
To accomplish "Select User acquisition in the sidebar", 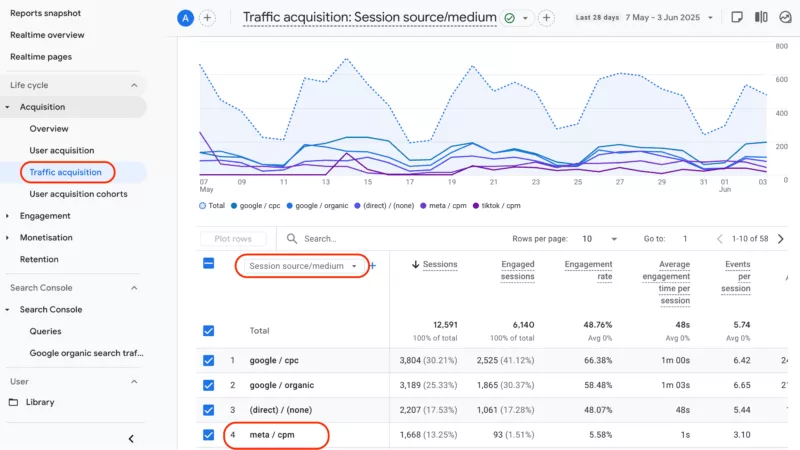I will coord(61,150).
